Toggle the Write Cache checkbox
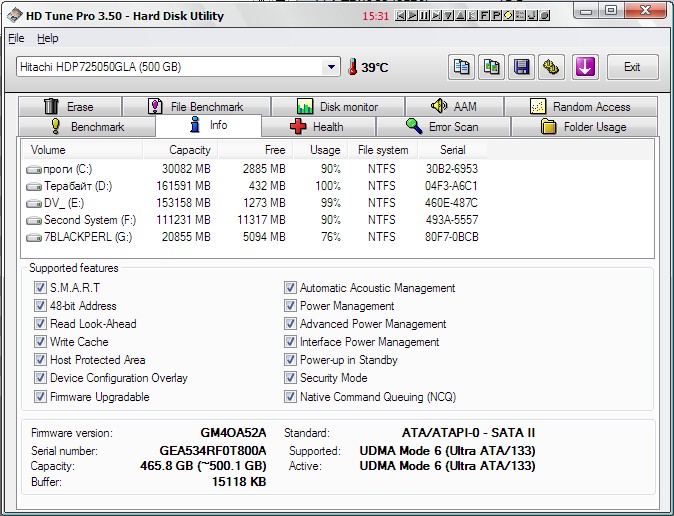The image size is (674, 516). tap(40, 342)
